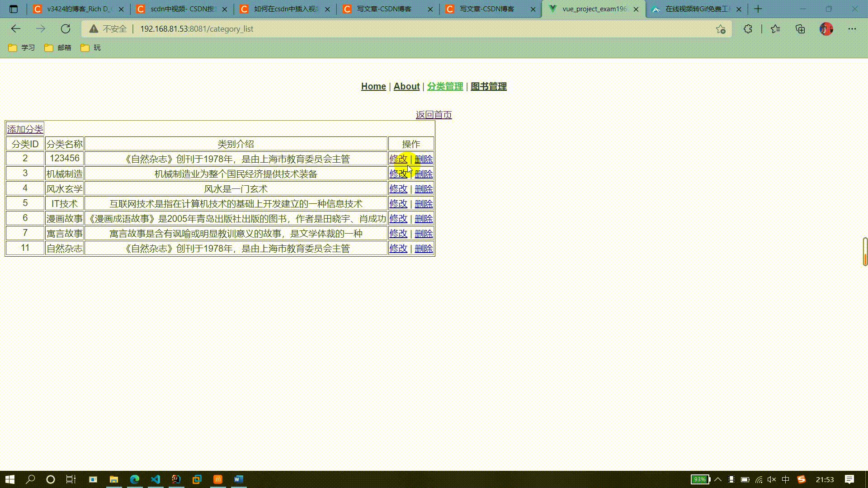868x488 pixels.
Task: Click the 删除 icon for IT技术 row
Action: click(423, 203)
